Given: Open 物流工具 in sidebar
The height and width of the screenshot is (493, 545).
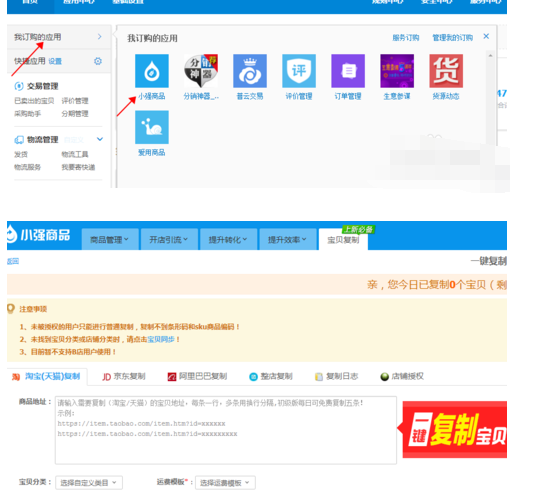Looking at the screenshot, I should tap(75, 154).
